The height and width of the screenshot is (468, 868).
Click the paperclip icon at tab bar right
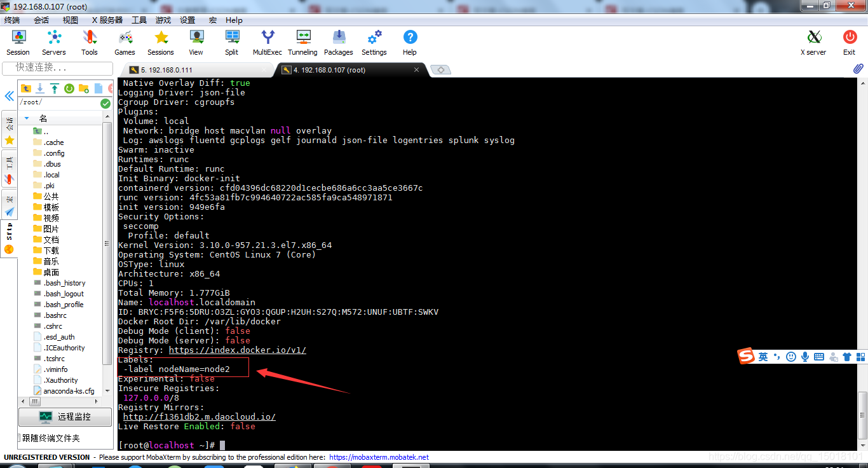click(x=858, y=69)
